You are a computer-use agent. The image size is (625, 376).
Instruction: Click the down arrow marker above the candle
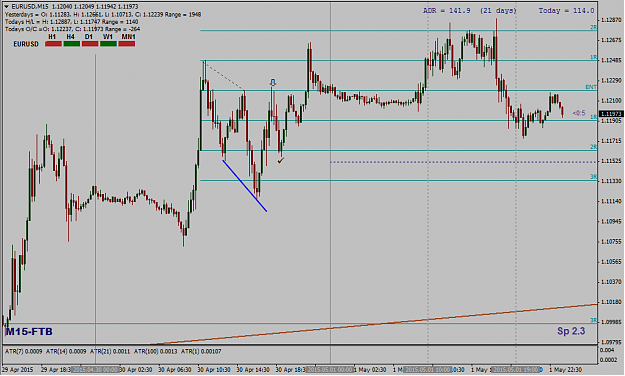(x=273, y=83)
